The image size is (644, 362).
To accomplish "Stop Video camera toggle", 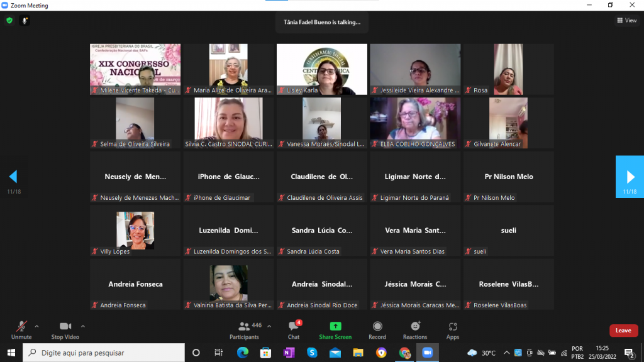I will pos(65,330).
